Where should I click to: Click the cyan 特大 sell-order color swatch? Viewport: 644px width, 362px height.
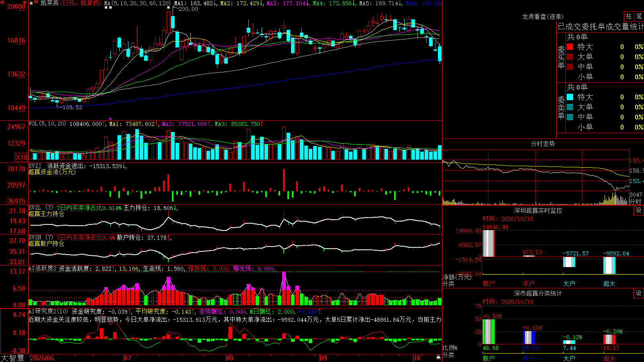[570, 97]
